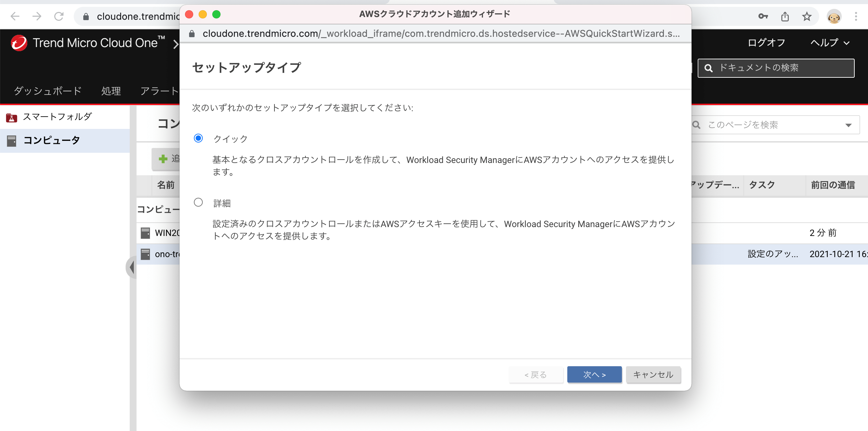Click the wizard popup address bar URL

441,33
